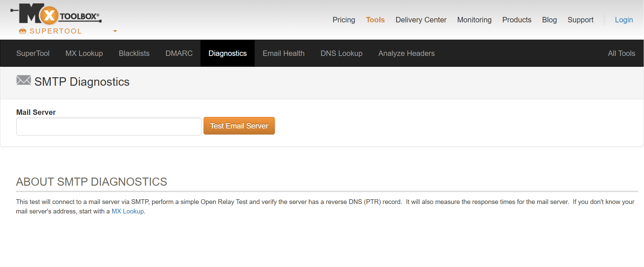Open the Blacklists tab

coord(134,53)
